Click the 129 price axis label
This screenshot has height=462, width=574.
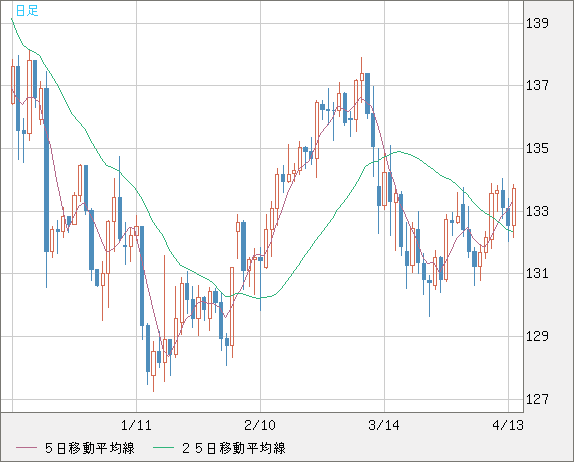[537, 336]
